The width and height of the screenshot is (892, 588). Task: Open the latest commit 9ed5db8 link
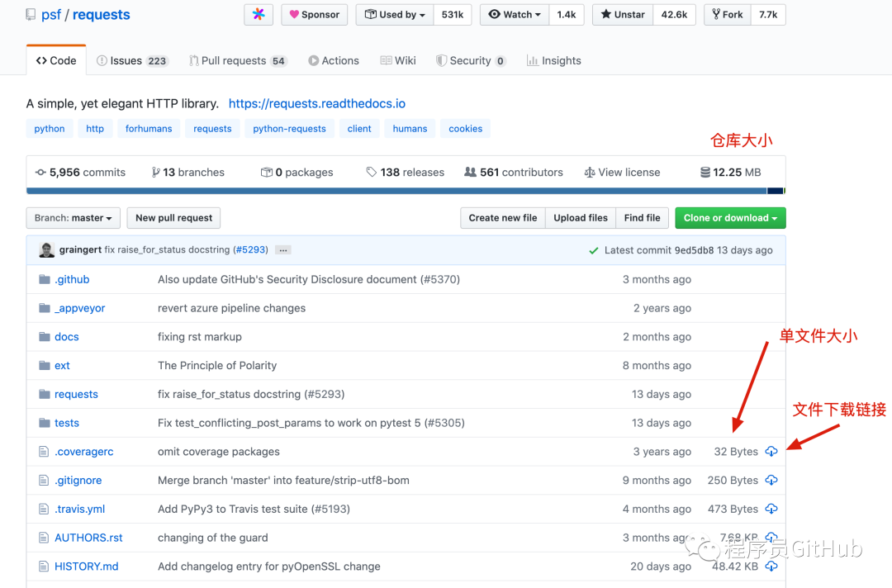pyautogui.click(x=694, y=250)
